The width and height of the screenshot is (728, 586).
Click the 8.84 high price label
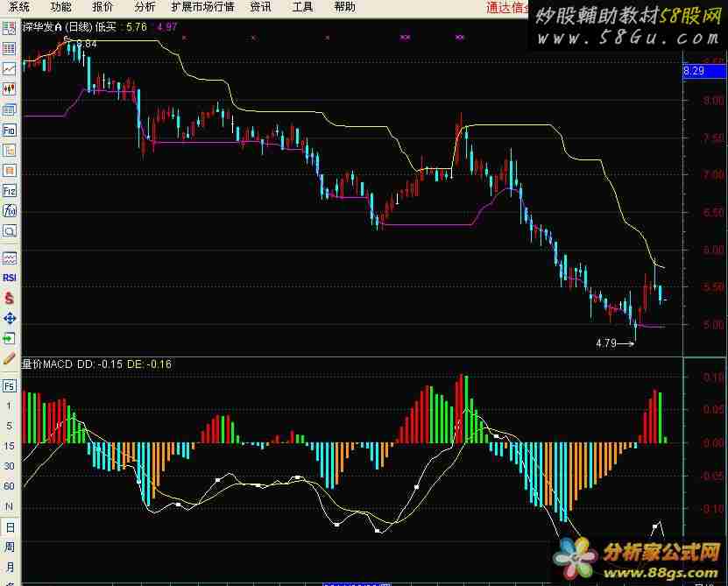click(87, 44)
